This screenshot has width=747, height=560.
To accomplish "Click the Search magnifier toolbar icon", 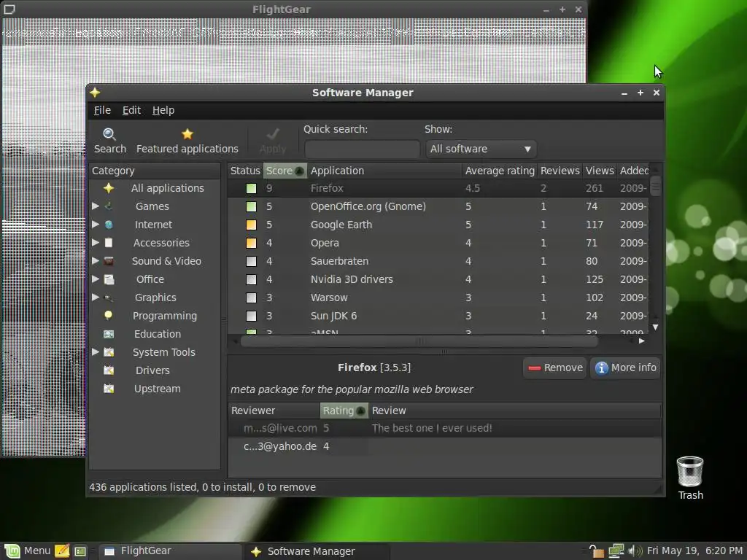I will 109,134.
